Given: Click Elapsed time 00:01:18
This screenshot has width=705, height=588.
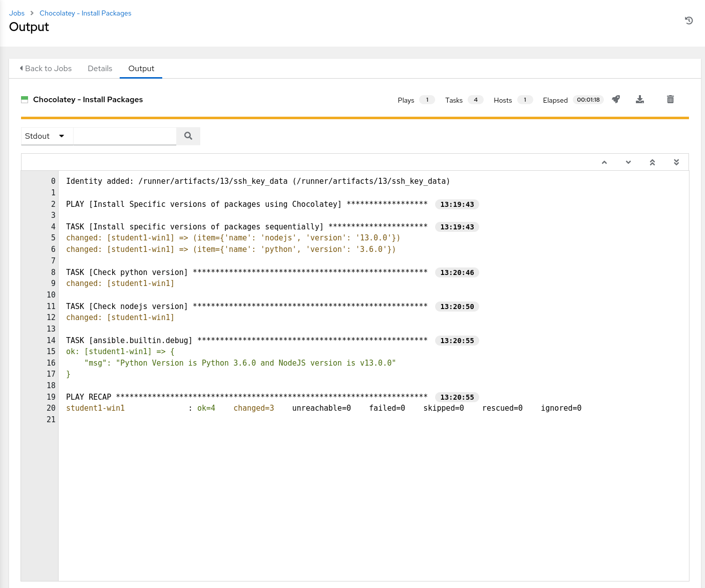Looking at the screenshot, I should click(x=588, y=100).
